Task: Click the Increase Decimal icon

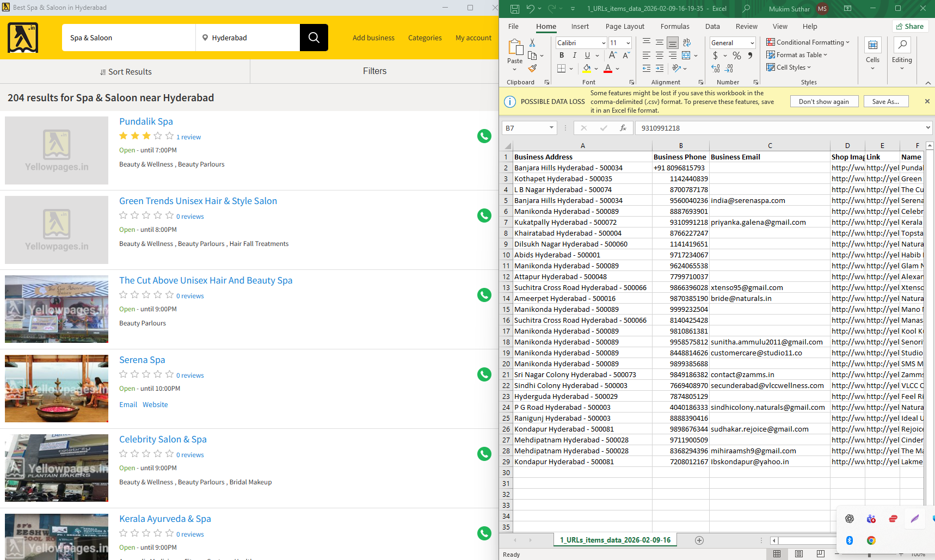Action: pyautogui.click(x=715, y=69)
